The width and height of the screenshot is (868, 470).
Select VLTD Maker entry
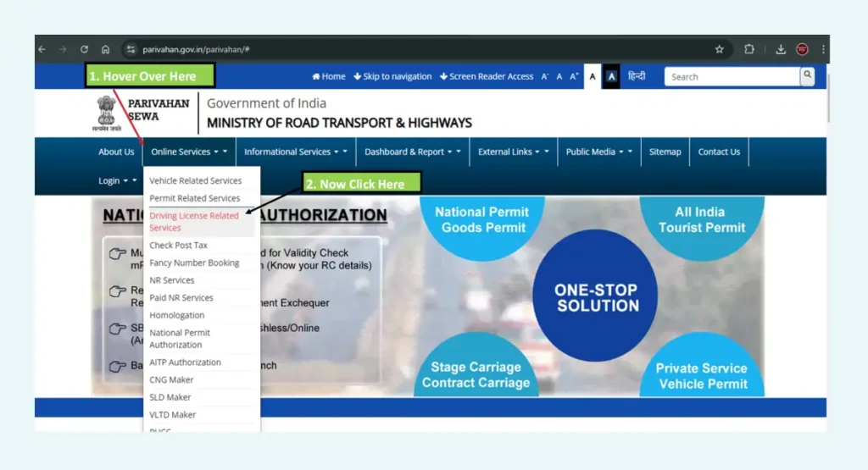point(172,415)
